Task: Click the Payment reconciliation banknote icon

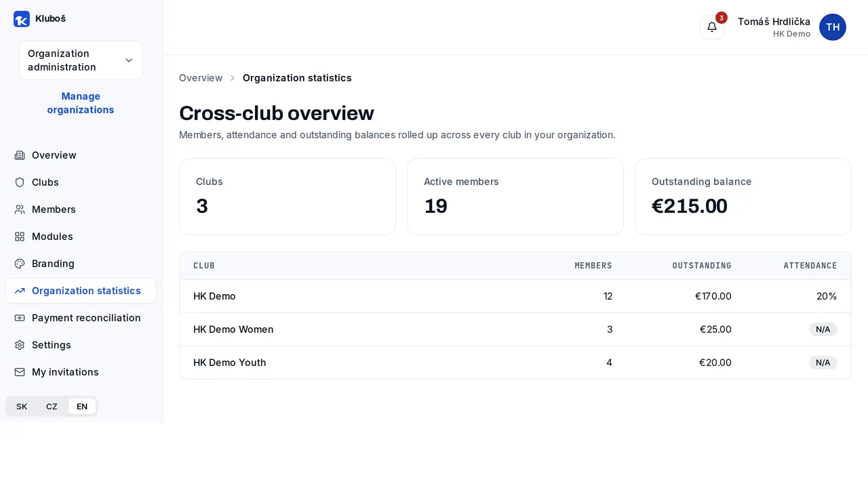Action: point(20,318)
